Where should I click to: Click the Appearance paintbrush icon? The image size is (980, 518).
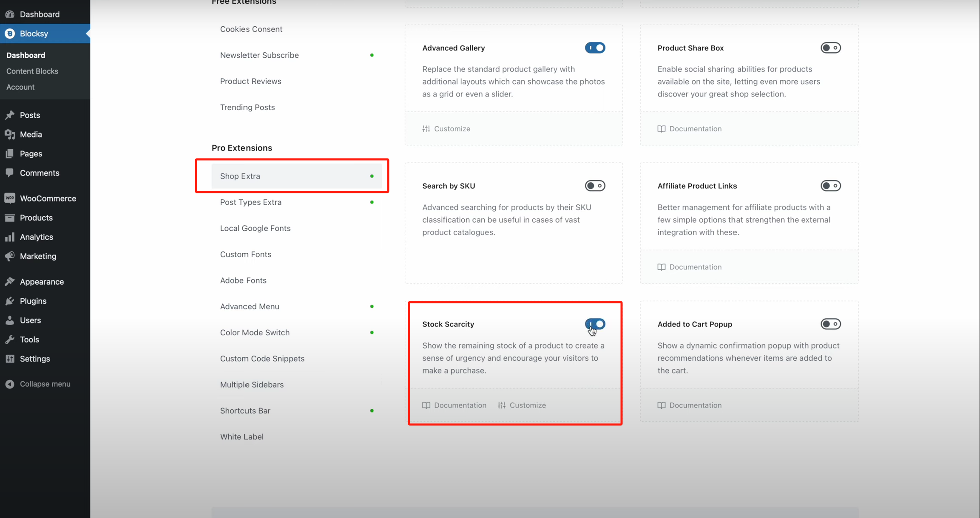click(x=10, y=282)
